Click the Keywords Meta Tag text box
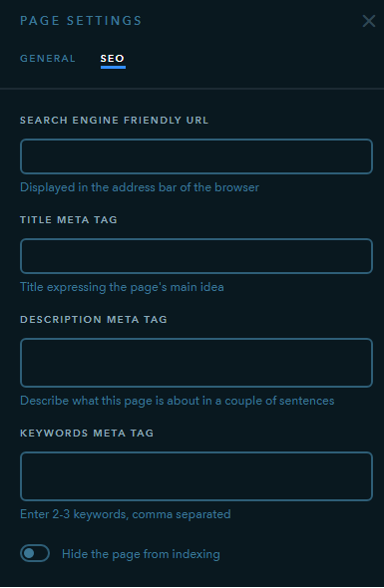384x588 pixels. point(196,476)
